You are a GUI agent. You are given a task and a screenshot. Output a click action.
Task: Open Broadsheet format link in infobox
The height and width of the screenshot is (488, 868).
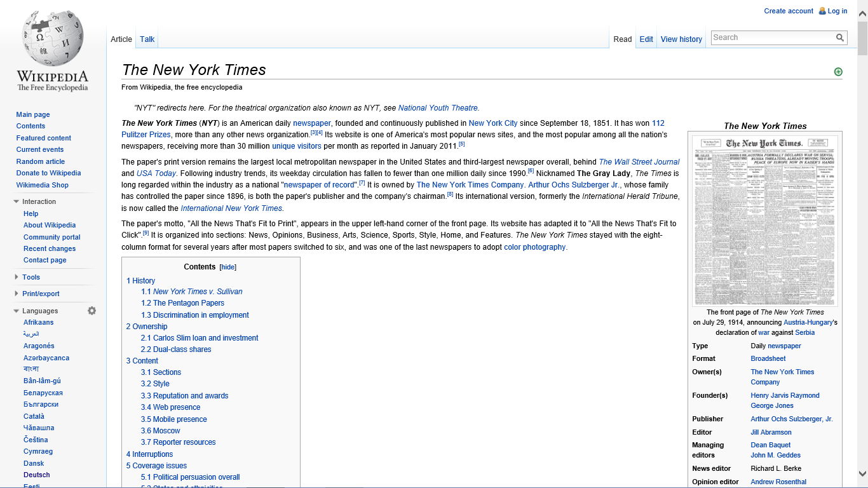[x=768, y=359]
